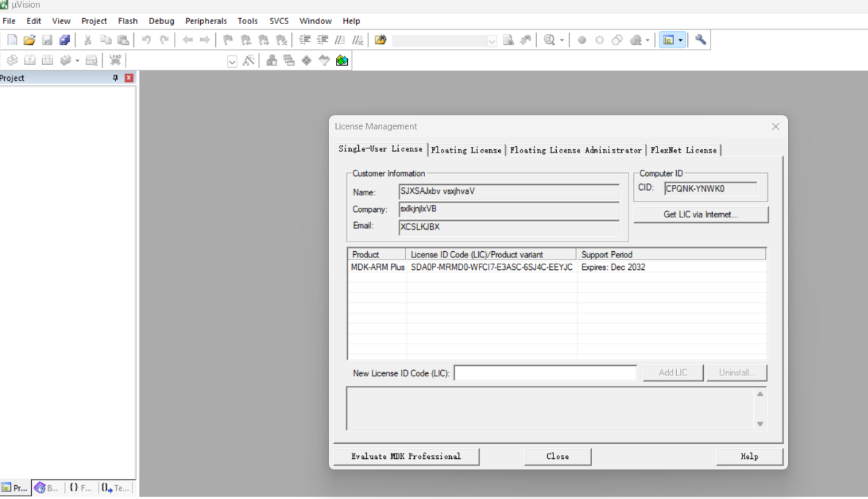
Task: Click the Copy icon in toolbar
Action: click(x=106, y=40)
